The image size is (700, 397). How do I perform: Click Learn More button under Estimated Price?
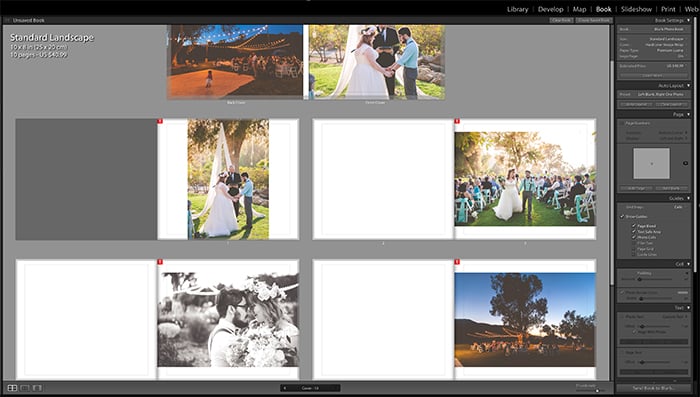tap(653, 75)
